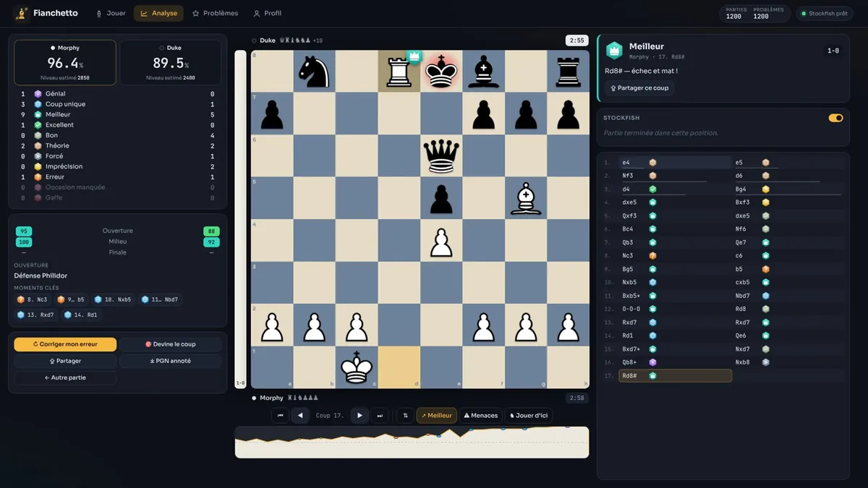Click the Erreur classification icon
This screenshot has width=868, height=488.
38,177
